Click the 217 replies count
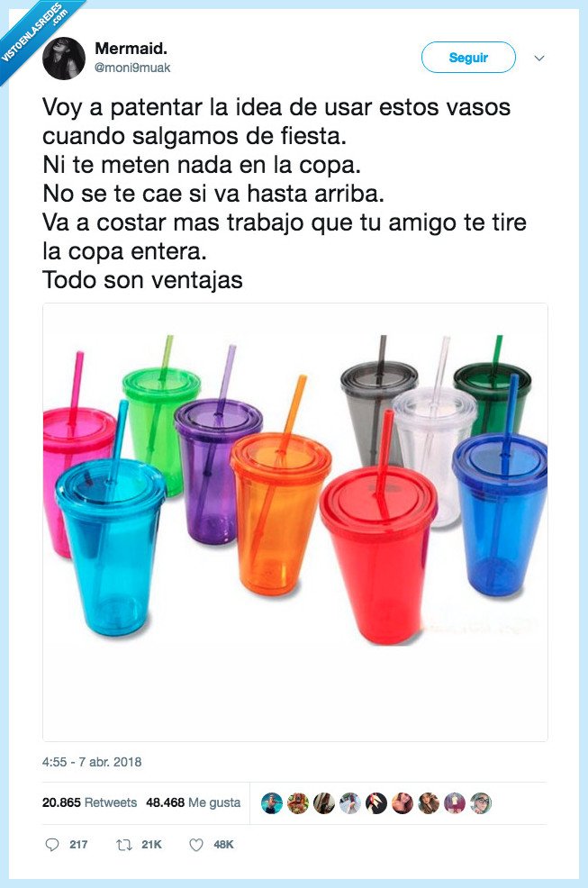 tap(78, 845)
